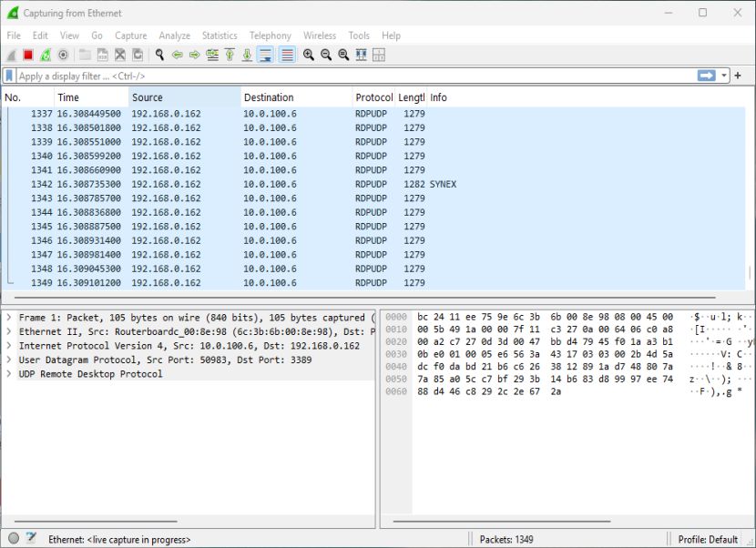Select packet 1342 with SYNEX info

pos(373,184)
